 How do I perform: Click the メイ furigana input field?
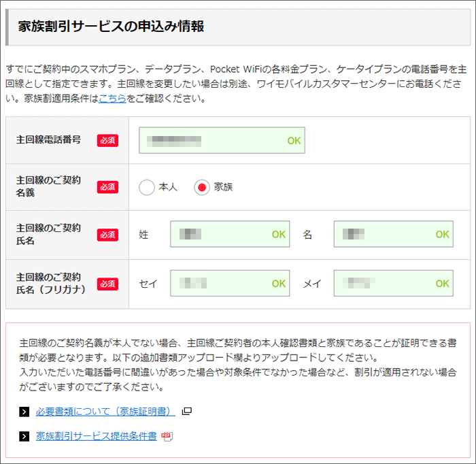click(394, 283)
